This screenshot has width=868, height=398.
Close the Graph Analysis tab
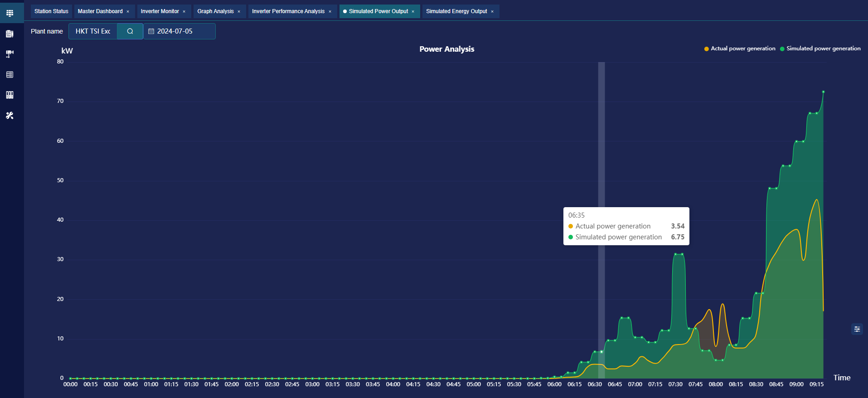pos(239,12)
